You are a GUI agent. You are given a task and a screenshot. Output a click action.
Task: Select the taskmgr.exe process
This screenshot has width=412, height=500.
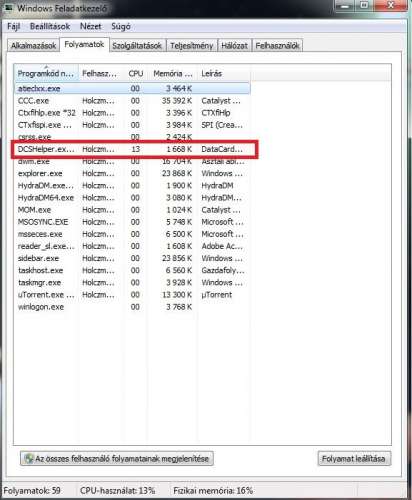click(x=132, y=282)
